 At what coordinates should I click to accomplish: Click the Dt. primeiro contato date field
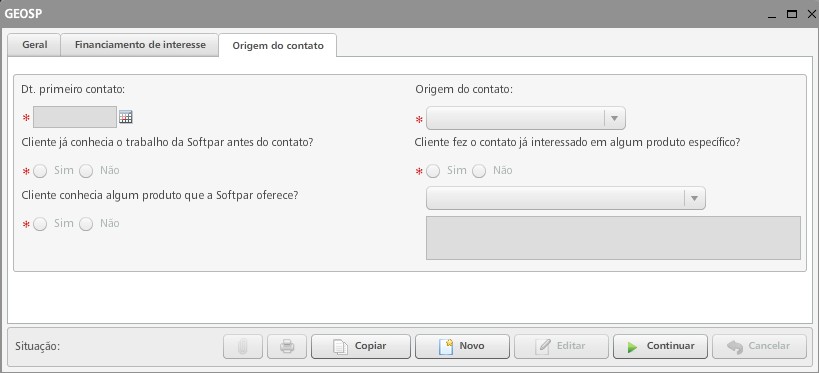(x=75, y=117)
